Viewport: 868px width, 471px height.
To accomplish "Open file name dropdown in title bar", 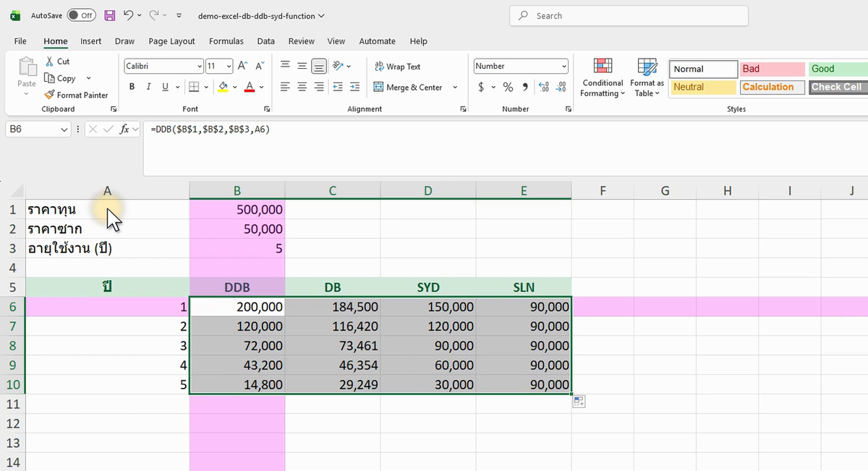I will coord(321,15).
